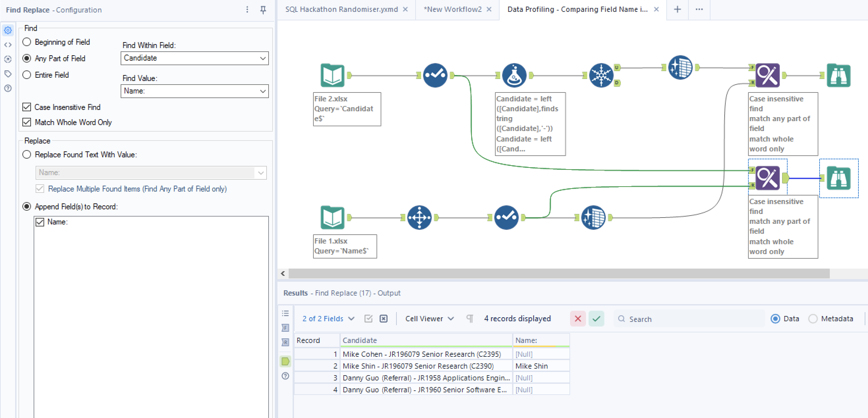The width and height of the screenshot is (868, 418).
Task: Click the File 2.xlsx Input Data tool
Action: click(x=332, y=75)
